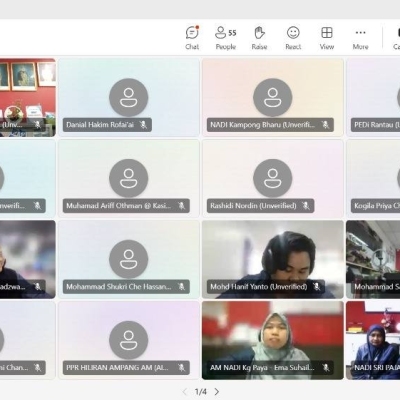
Task: Click the Rashidi Nordin (Unverified) name label
Action: [x=253, y=206]
